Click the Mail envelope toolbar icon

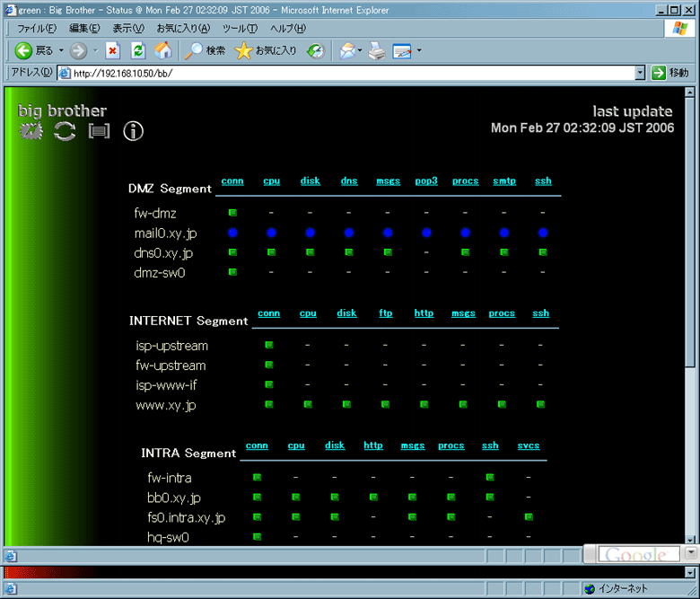tap(347, 51)
